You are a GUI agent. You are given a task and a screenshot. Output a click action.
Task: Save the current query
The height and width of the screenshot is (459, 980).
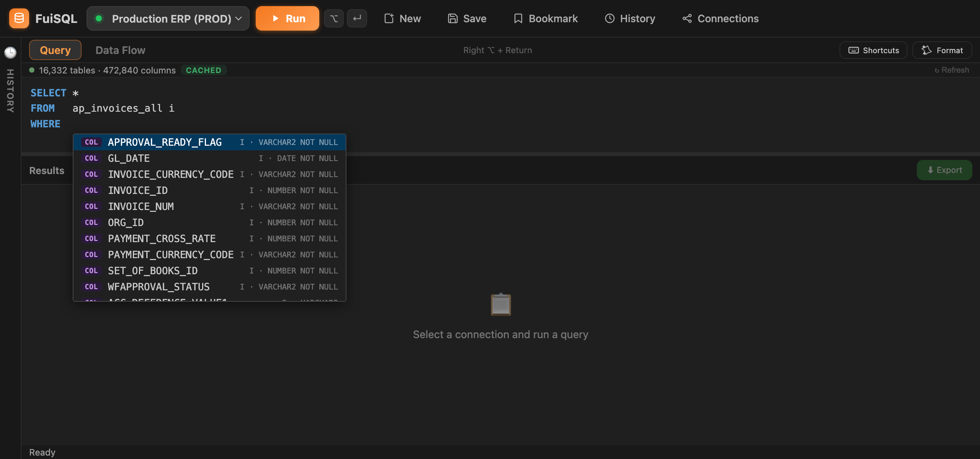click(x=467, y=18)
